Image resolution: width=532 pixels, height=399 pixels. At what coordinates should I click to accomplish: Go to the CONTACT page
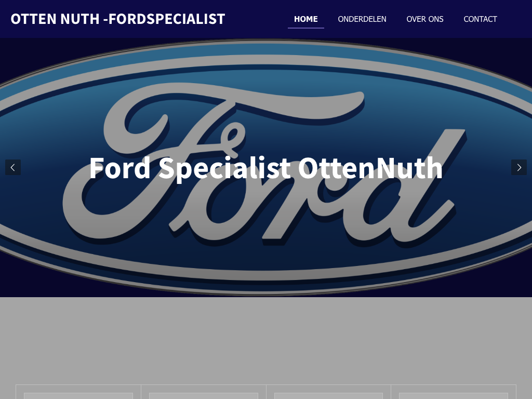pyautogui.click(x=480, y=19)
